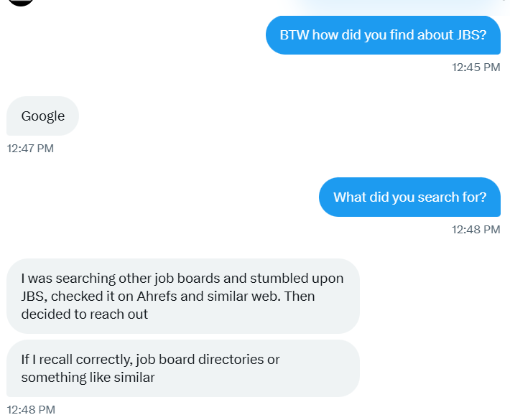Click the 12:47 PM timestamp under Google
Viewport: 510px width, 420px height.
pyautogui.click(x=30, y=149)
